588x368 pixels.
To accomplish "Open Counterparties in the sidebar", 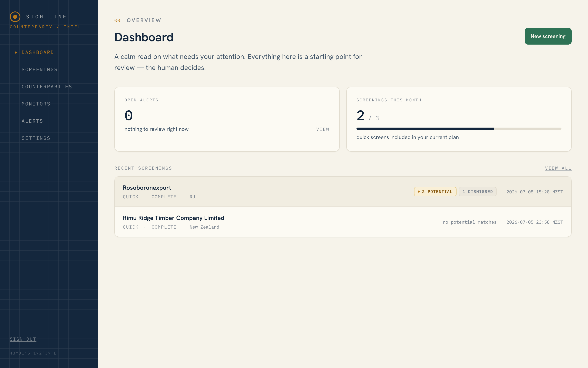I will click(x=47, y=87).
